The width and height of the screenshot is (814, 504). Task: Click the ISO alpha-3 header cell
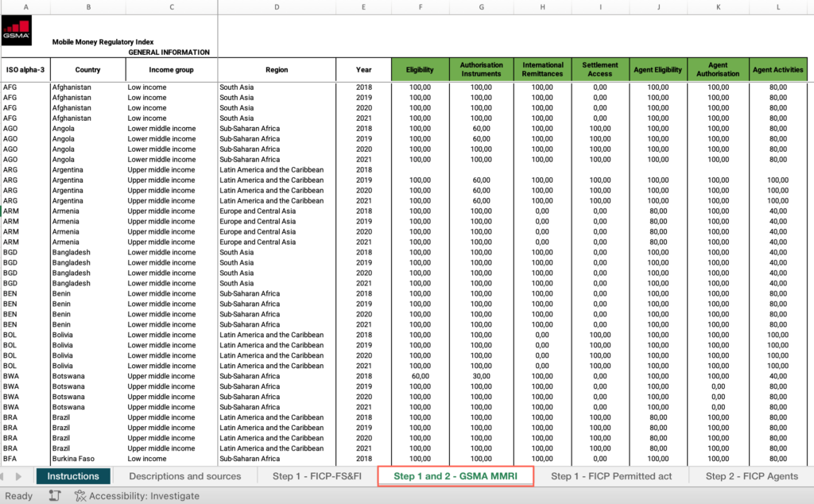(25, 69)
